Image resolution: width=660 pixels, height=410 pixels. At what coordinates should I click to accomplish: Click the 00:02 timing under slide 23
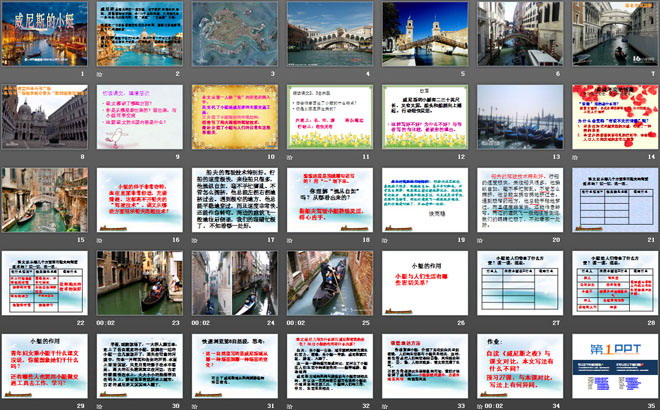(105, 323)
